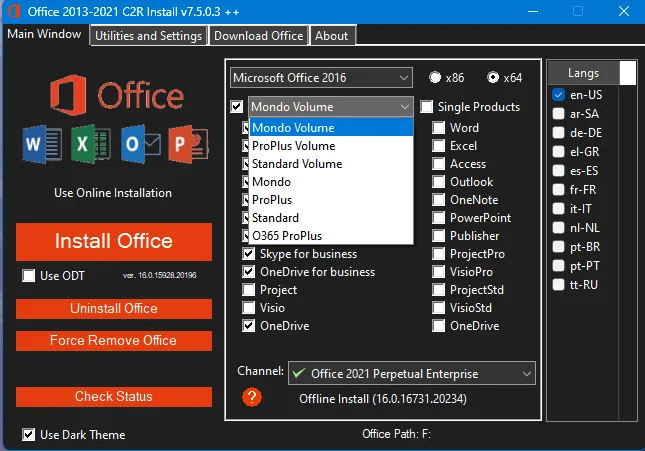Check the single product Outlook box
The height and width of the screenshot is (451, 645).
pos(439,182)
